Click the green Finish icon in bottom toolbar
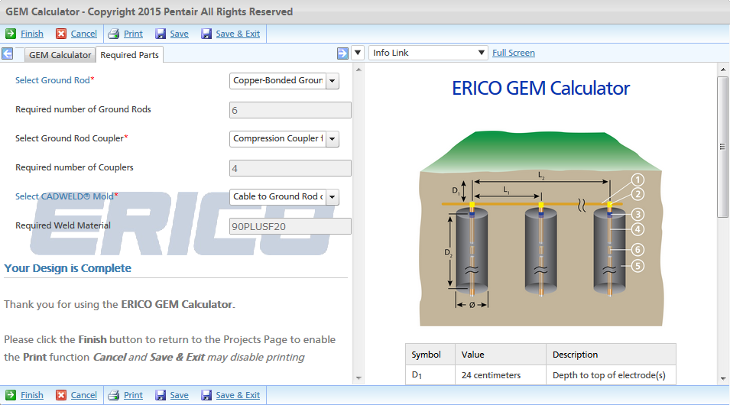The image size is (730, 405). coord(10,395)
